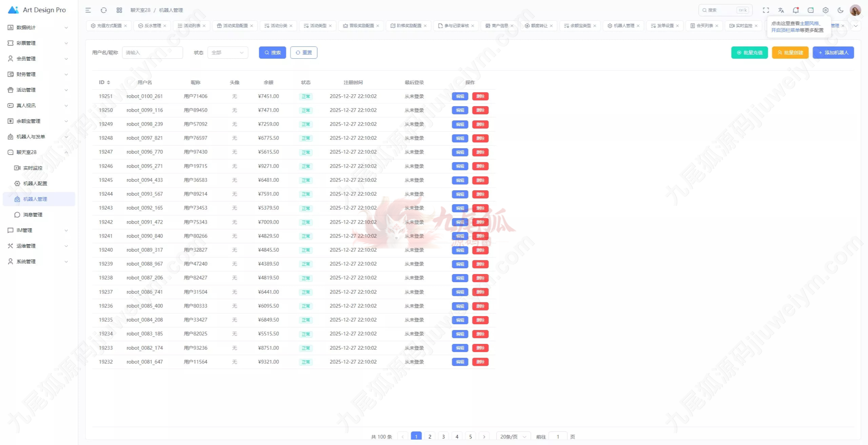
Task: Sort table by ID column
Action: pos(108,82)
